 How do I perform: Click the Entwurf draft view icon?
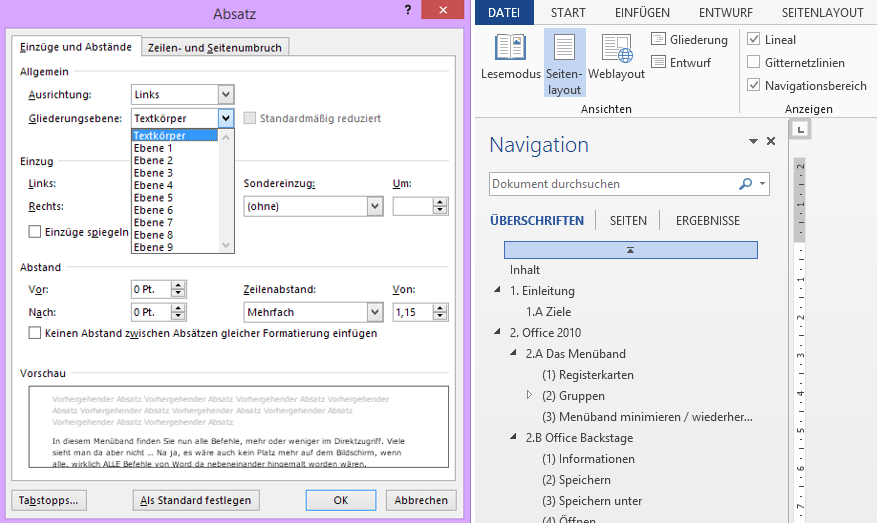point(659,63)
